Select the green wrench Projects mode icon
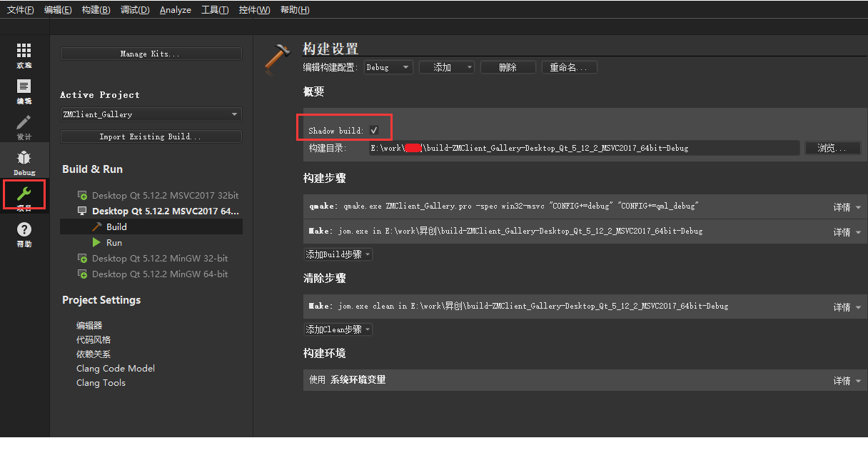868x463 pixels. (24, 194)
